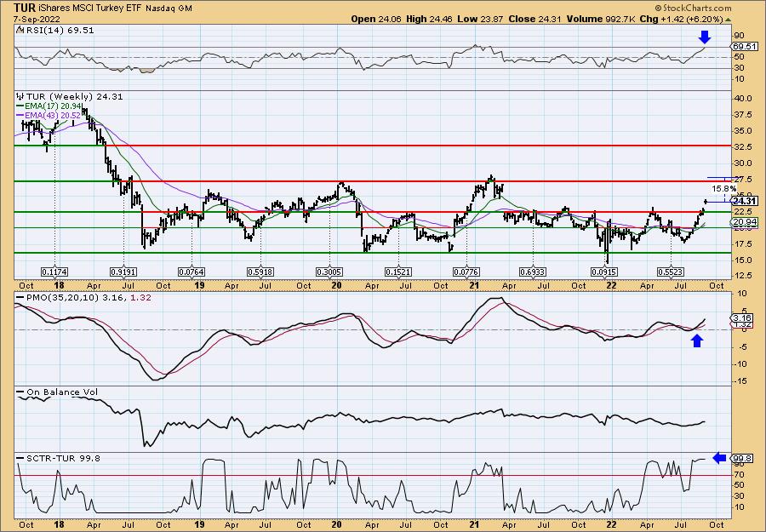Select the On Balance Vol panel label

tap(62, 392)
